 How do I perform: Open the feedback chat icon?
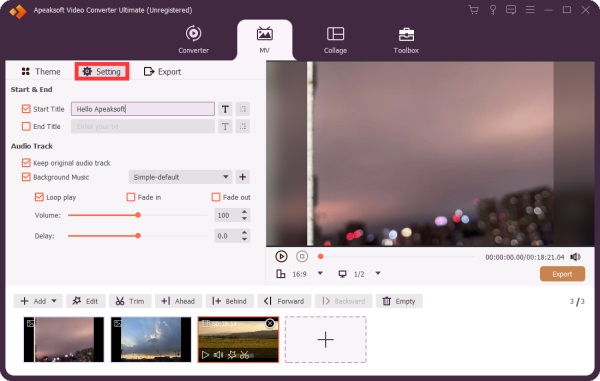[x=511, y=10]
